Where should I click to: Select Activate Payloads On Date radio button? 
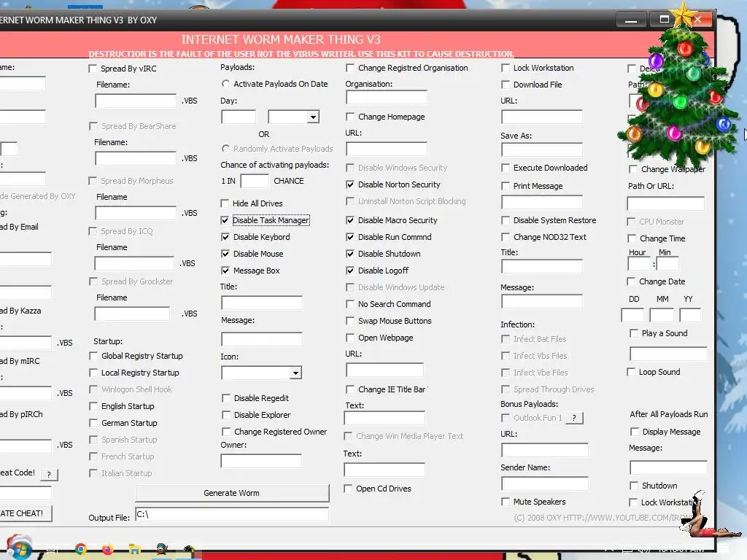(x=225, y=84)
